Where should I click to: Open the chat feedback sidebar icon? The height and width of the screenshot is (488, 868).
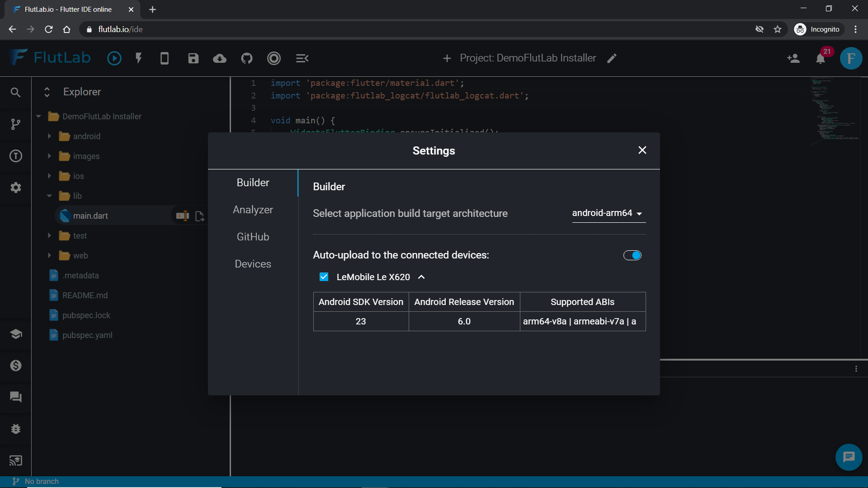click(x=15, y=397)
